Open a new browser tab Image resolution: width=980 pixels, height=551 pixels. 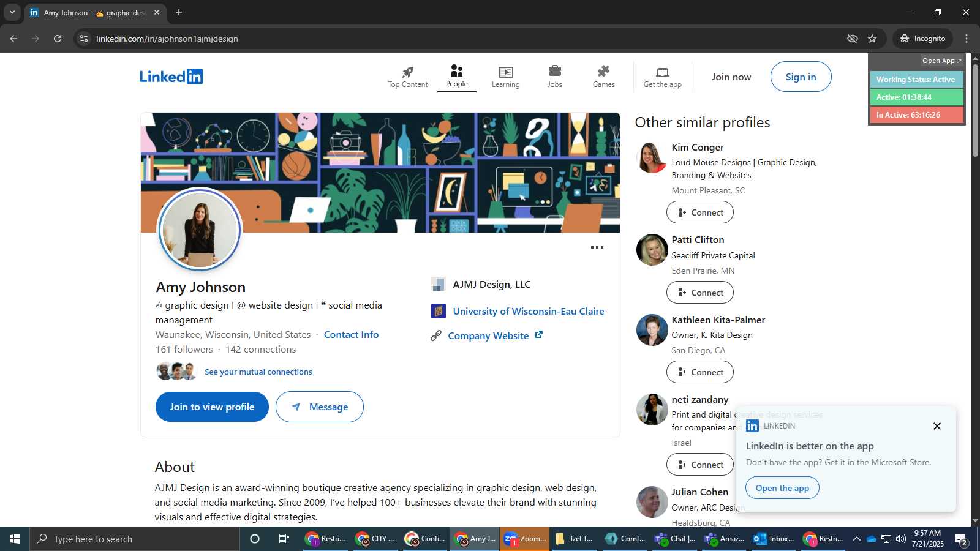(x=179, y=12)
